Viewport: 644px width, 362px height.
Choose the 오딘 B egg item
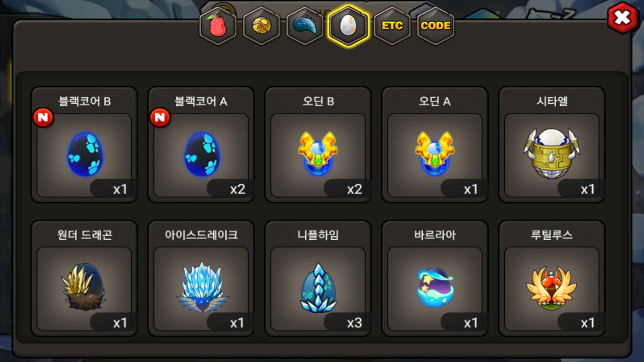(318, 145)
